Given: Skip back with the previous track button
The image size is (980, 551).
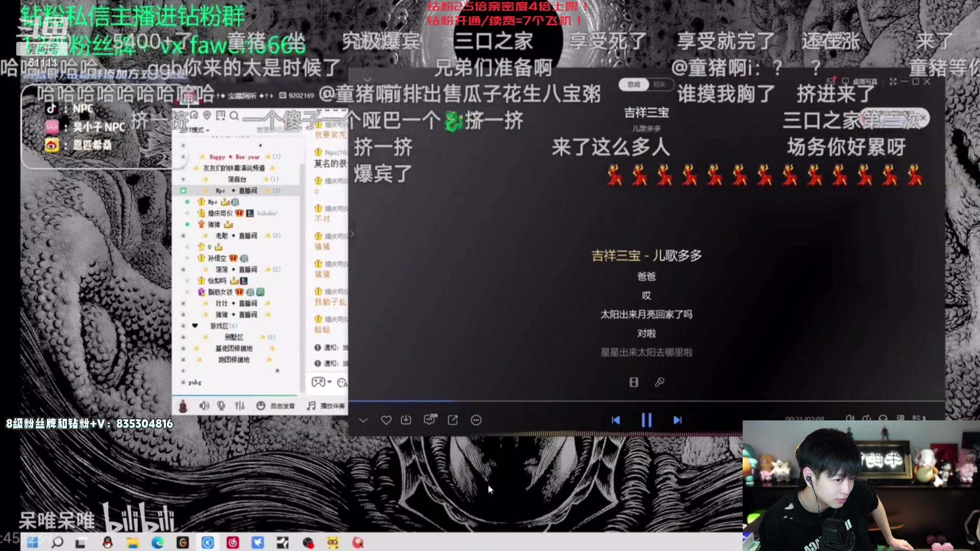Looking at the screenshot, I should 616,420.
